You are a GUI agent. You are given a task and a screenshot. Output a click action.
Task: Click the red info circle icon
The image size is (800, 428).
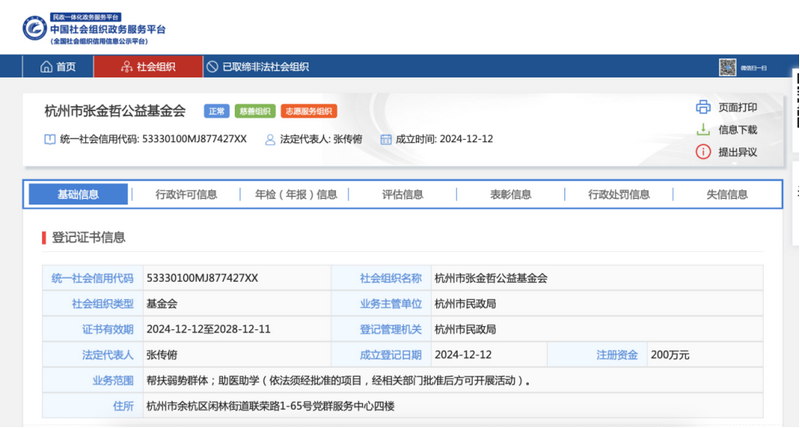[703, 152]
